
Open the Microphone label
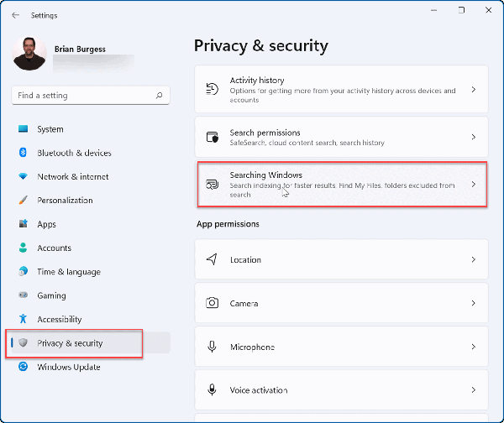click(252, 347)
